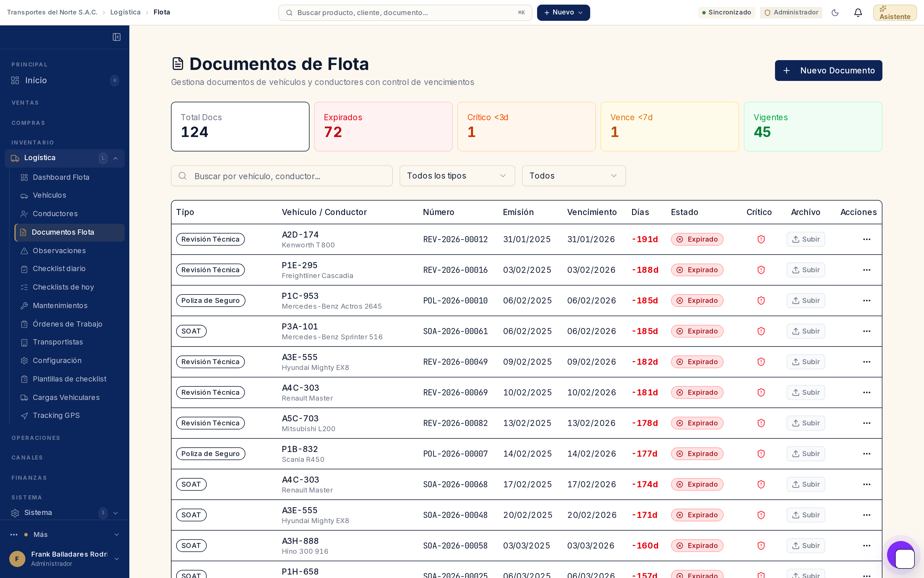Image resolution: width=924 pixels, height=578 pixels.
Task: Open Tracking GPS sidebar item
Action: [70, 416]
